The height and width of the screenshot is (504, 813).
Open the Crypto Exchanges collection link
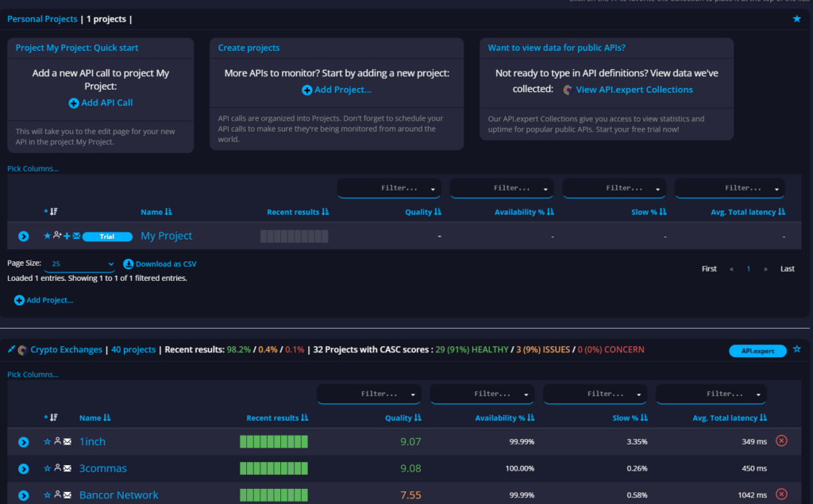pos(67,349)
